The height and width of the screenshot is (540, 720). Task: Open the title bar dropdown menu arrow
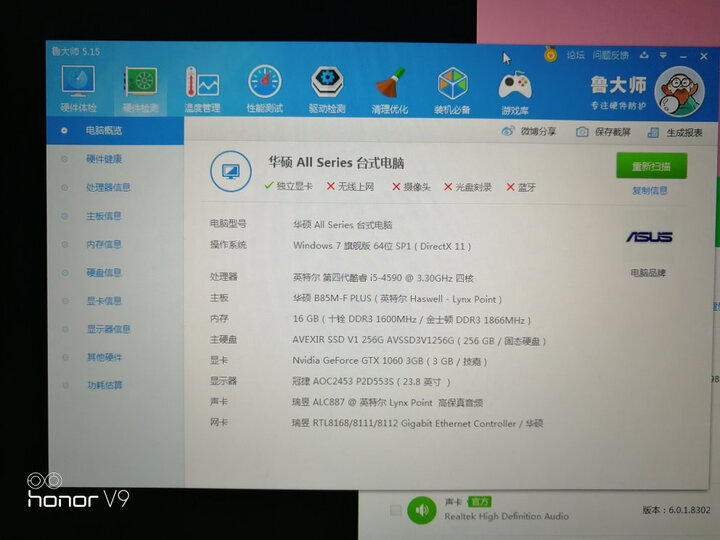pos(663,55)
